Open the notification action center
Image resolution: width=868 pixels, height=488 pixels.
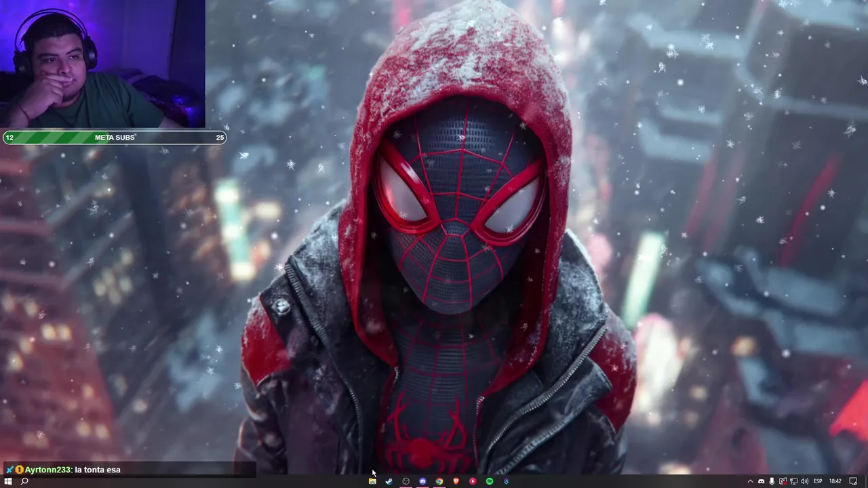[x=853, y=481]
